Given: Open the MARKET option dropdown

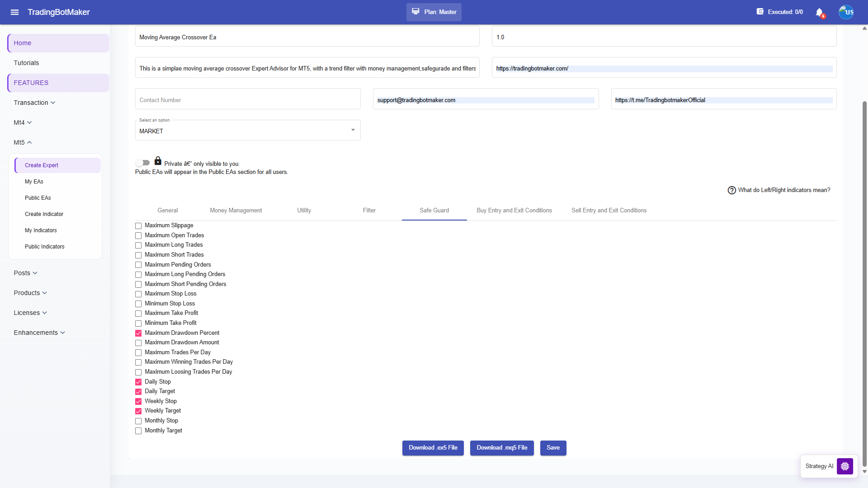Looking at the screenshot, I should click(x=248, y=131).
